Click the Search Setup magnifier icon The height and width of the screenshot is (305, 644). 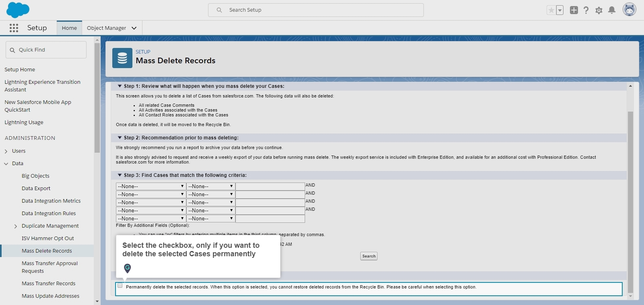click(x=219, y=10)
